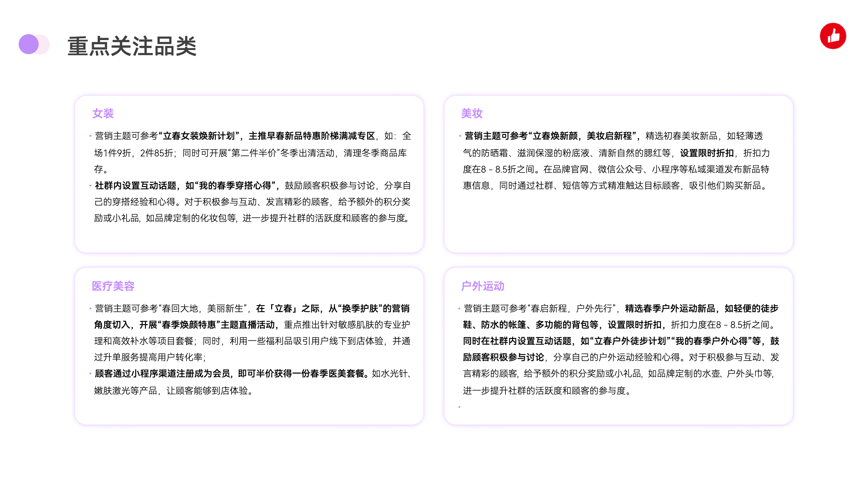This screenshot has width=868, height=488.
Task: Click bold text 立春女装焕新计划
Action: [x=199, y=136]
